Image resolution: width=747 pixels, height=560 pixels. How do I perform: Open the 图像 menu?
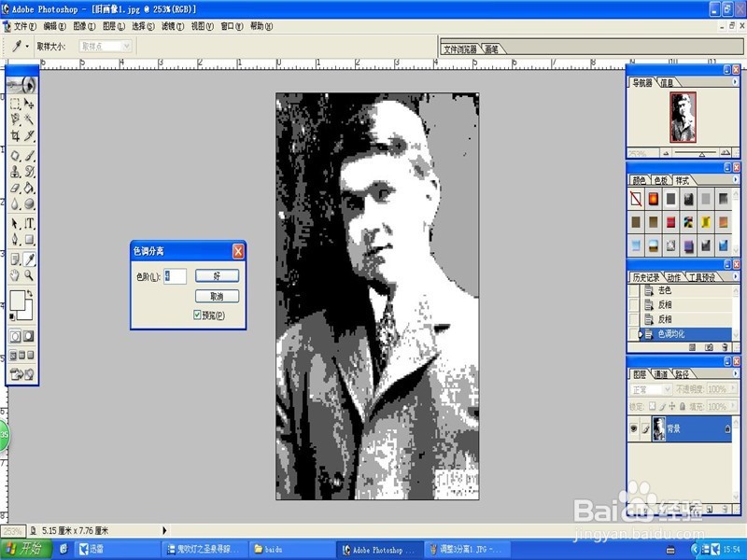pos(84,26)
